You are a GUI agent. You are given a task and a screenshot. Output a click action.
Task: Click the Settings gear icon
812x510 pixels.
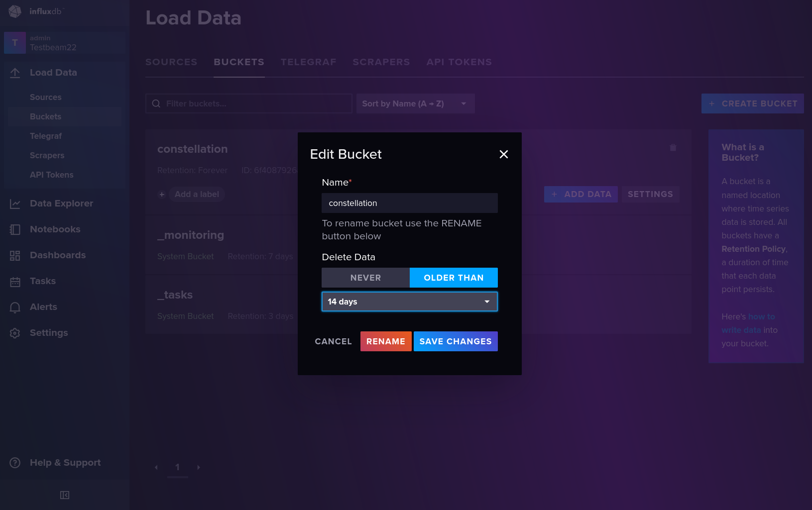(15, 333)
